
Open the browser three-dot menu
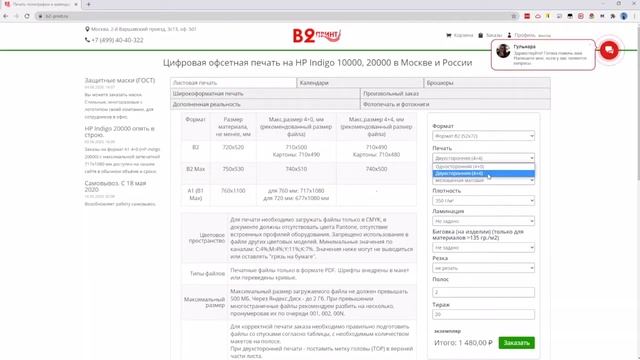(635, 16)
